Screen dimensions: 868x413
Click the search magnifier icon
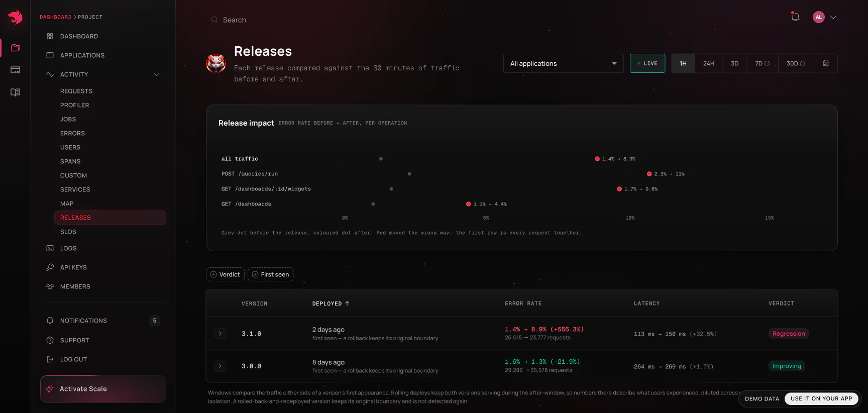(x=214, y=20)
